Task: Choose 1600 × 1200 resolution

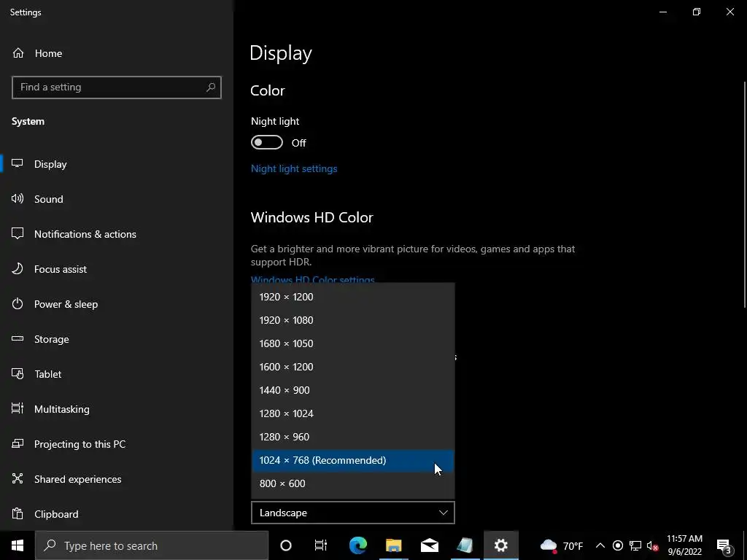Action: coord(353,367)
